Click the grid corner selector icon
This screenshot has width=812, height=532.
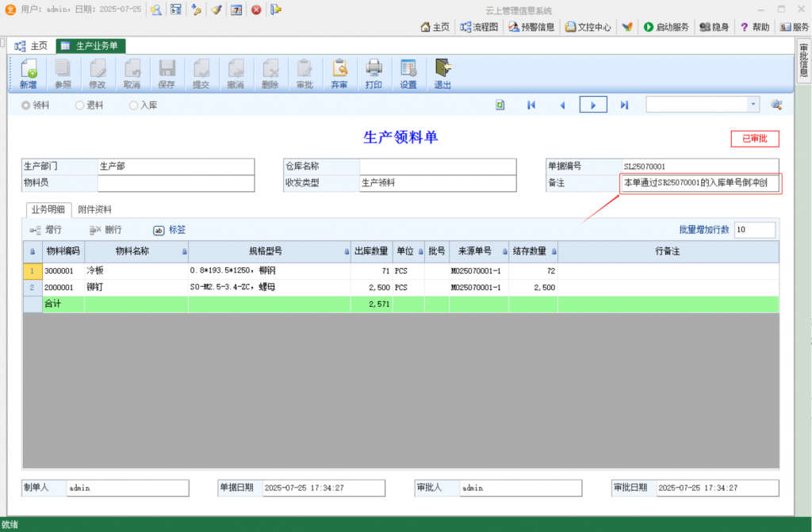coord(33,252)
